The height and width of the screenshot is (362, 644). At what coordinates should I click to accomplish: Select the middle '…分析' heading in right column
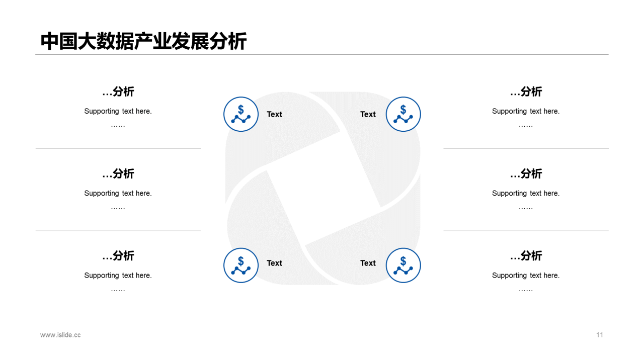click(526, 173)
